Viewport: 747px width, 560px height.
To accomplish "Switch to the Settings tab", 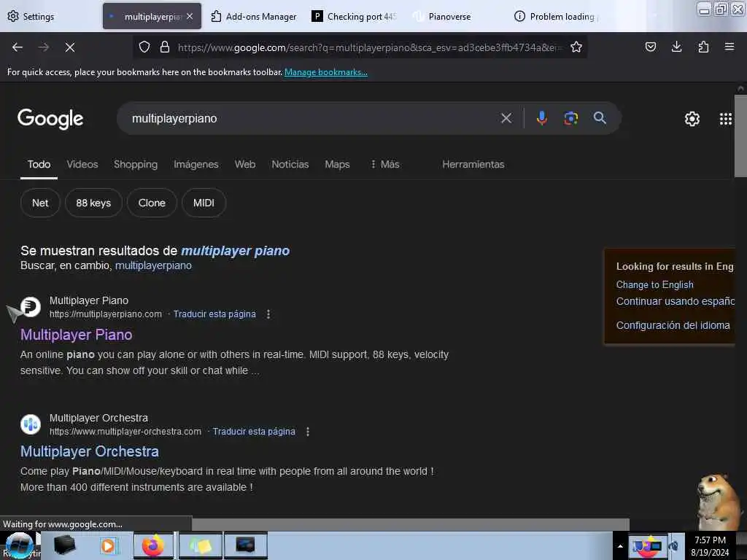I will coord(31,16).
